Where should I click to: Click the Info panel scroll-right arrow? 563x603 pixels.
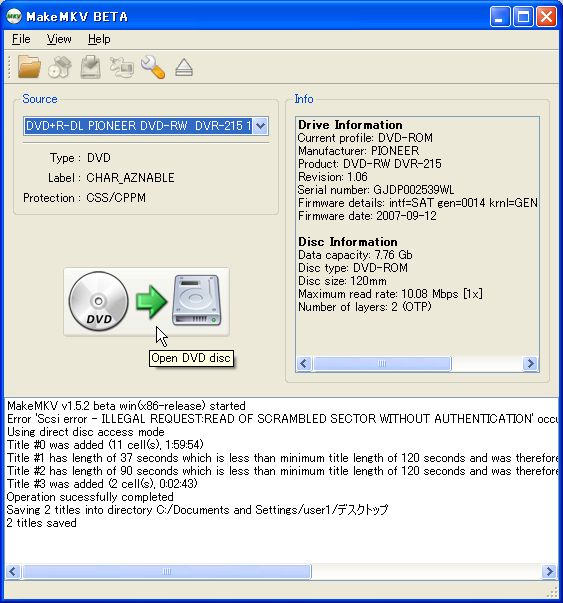pyautogui.click(x=530, y=363)
